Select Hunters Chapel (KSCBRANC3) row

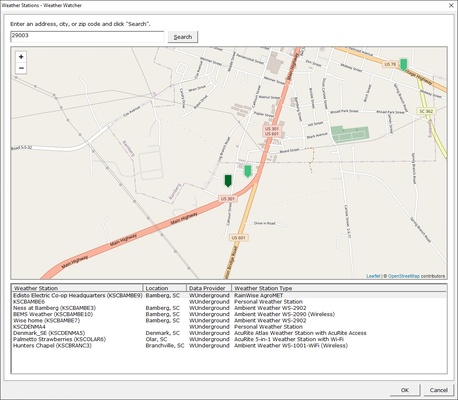229,346
